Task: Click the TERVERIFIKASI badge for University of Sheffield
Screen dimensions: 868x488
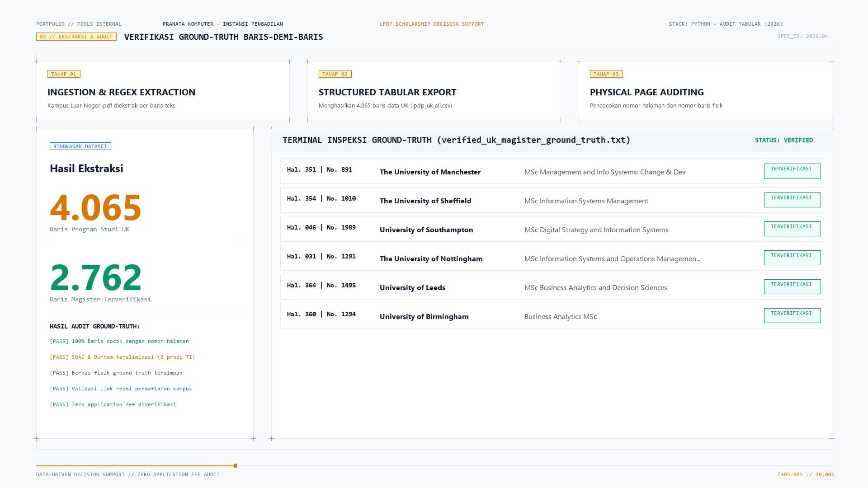Action: click(792, 200)
